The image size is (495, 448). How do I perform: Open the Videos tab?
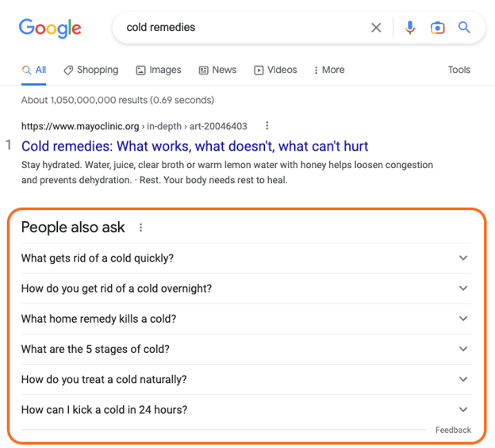pos(275,70)
